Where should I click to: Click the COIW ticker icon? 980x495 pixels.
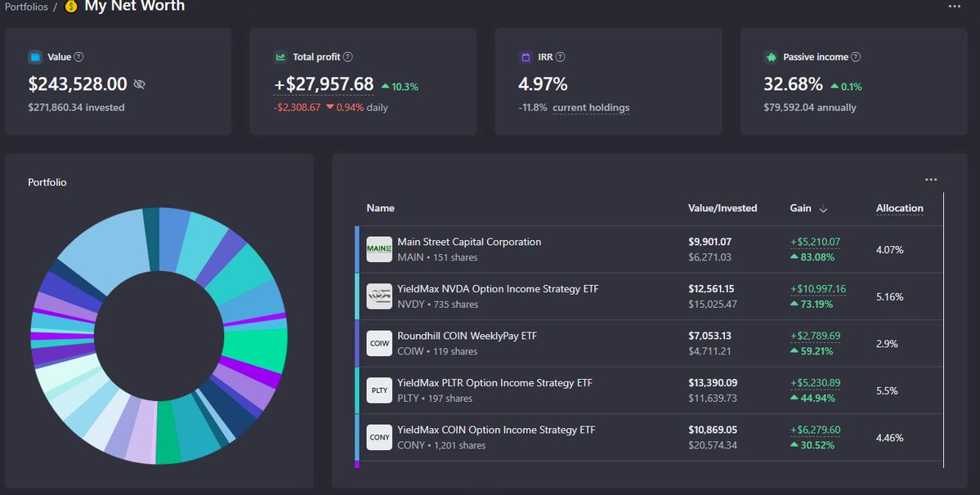click(379, 343)
